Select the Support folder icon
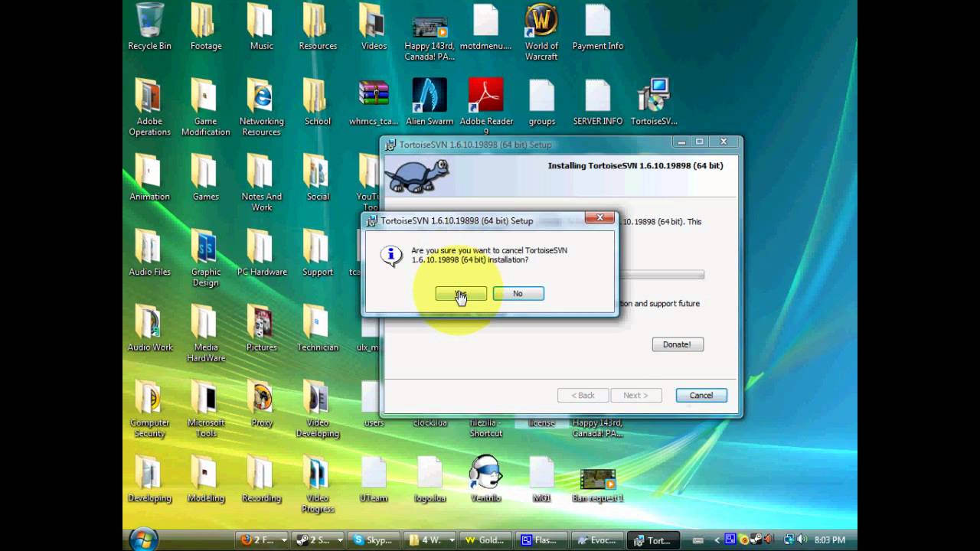The image size is (980, 551). click(x=318, y=253)
